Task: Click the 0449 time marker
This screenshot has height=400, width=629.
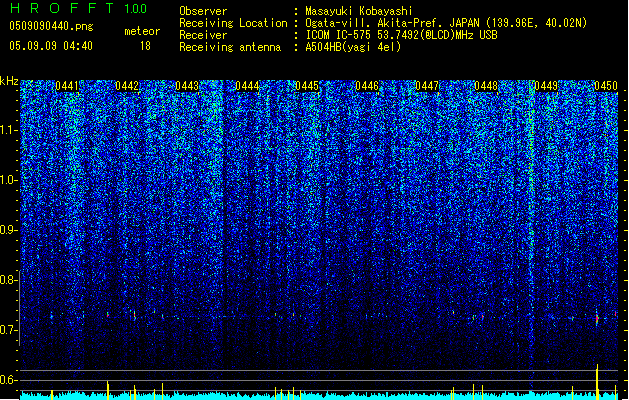Action: (546, 86)
